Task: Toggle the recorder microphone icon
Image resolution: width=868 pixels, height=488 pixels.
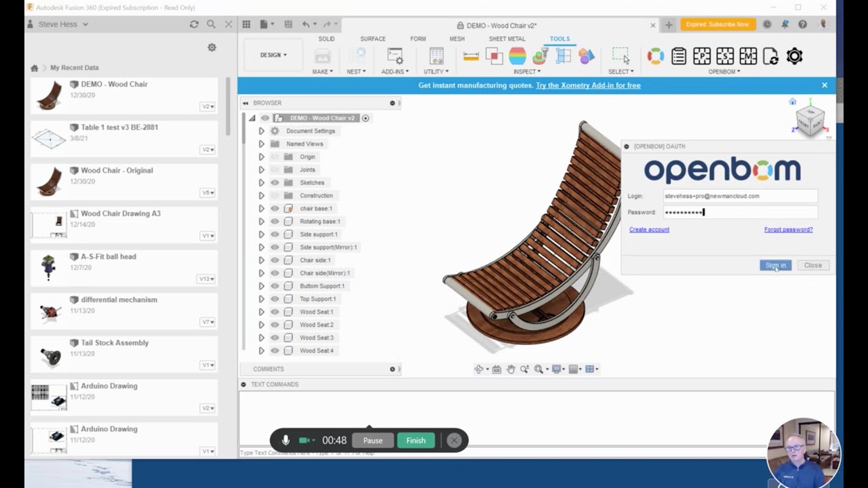Action: [285, 441]
